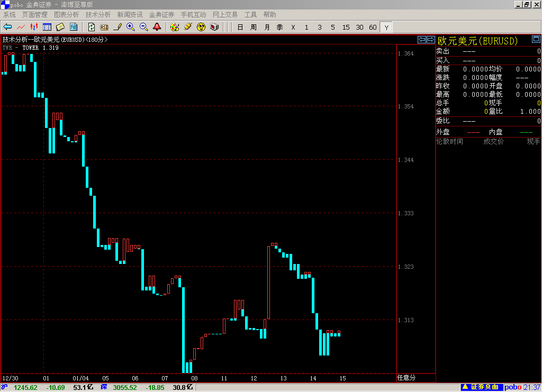Click the 欧元美元(EURUSD) panel title

(478, 41)
